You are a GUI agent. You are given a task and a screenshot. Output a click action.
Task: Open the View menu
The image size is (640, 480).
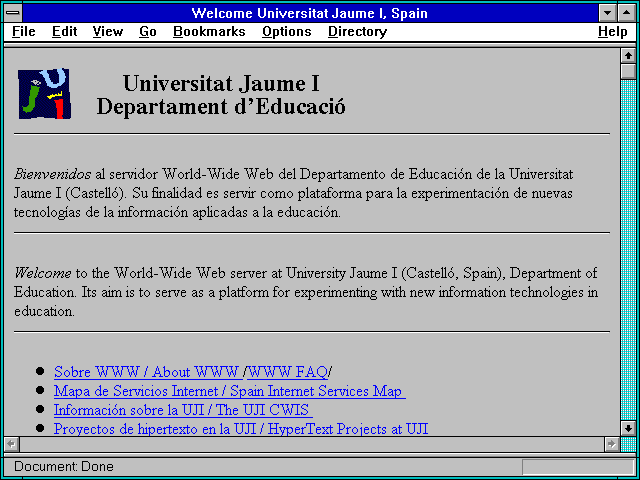[x=108, y=32]
